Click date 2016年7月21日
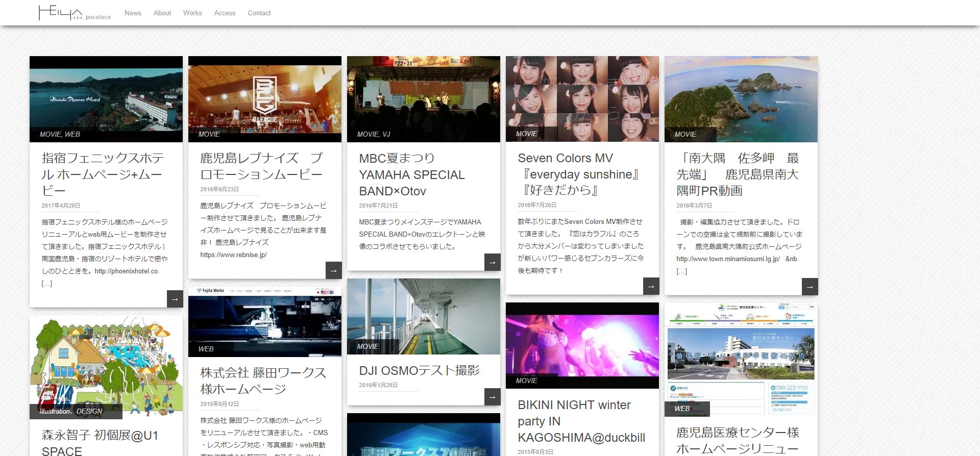This screenshot has width=980, height=456. (x=378, y=206)
